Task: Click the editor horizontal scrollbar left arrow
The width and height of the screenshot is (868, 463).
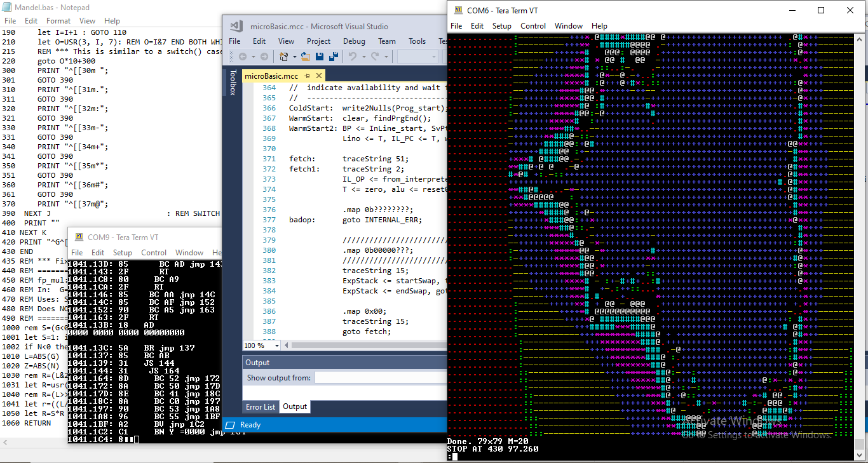Action: tap(286, 346)
